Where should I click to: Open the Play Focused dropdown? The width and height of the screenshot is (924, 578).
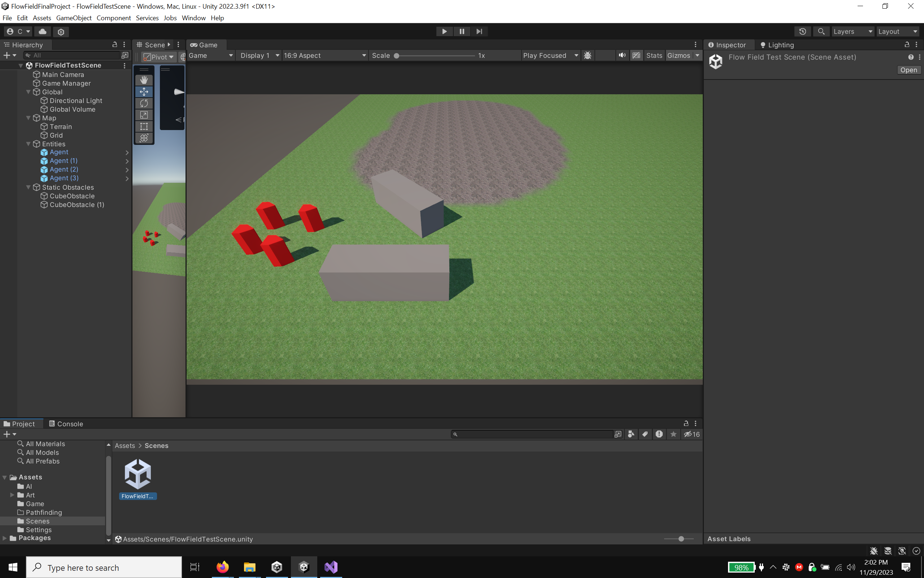550,55
